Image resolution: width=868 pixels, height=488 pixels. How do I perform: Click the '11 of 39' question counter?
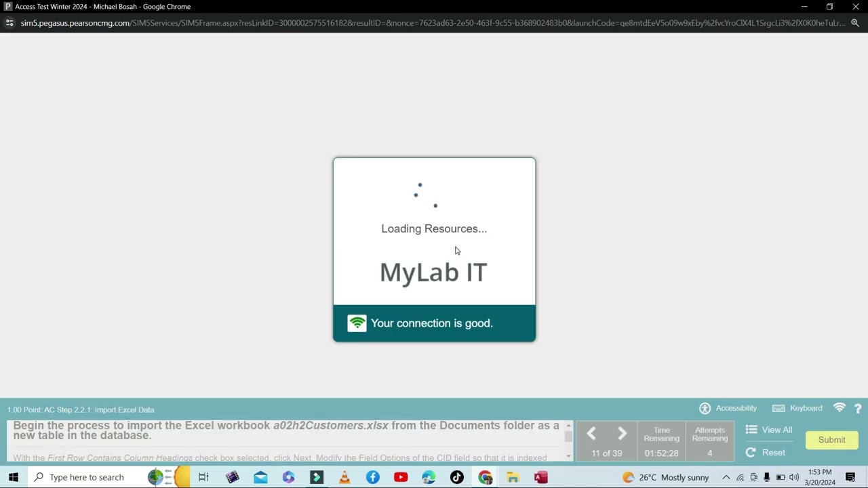(606, 453)
